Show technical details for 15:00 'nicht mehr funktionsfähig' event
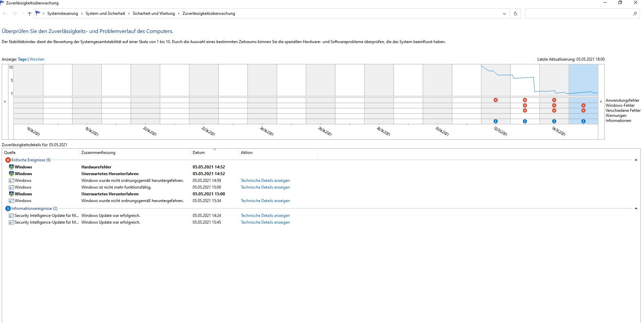This screenshot has height=323, width=644. coord(265,187)
